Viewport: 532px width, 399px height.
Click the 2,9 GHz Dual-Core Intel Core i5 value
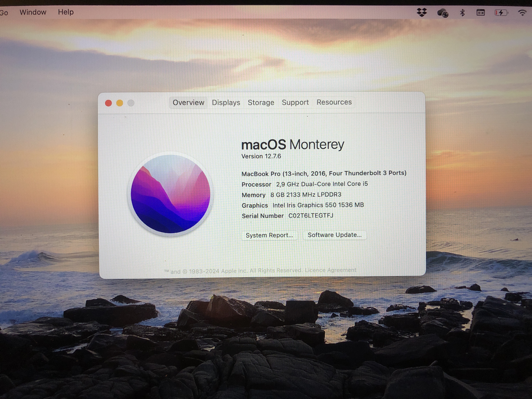pyautogui.click(x=322, y=184)
